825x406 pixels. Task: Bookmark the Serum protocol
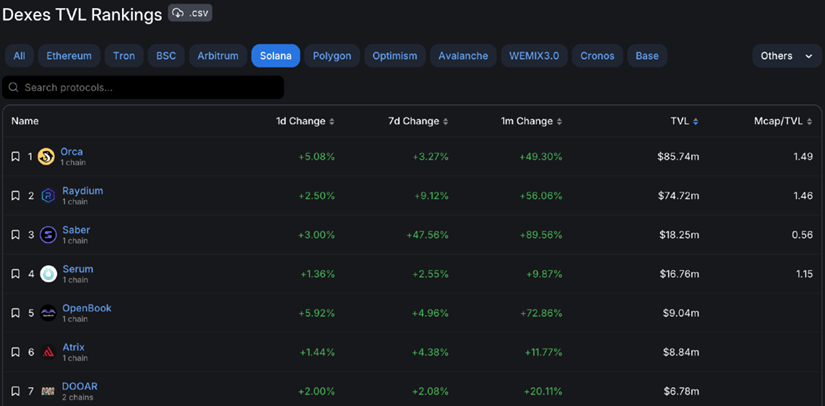point(16,274)
